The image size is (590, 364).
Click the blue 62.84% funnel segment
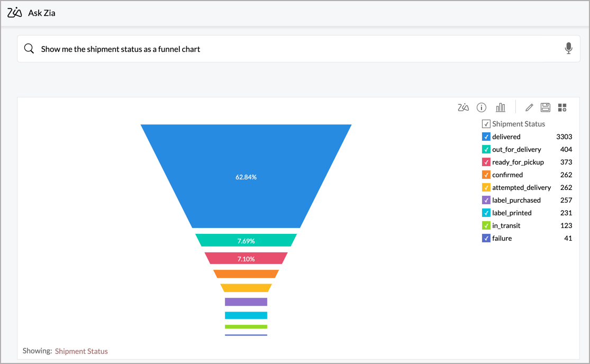pyautogui.click(x=246, y=177)
